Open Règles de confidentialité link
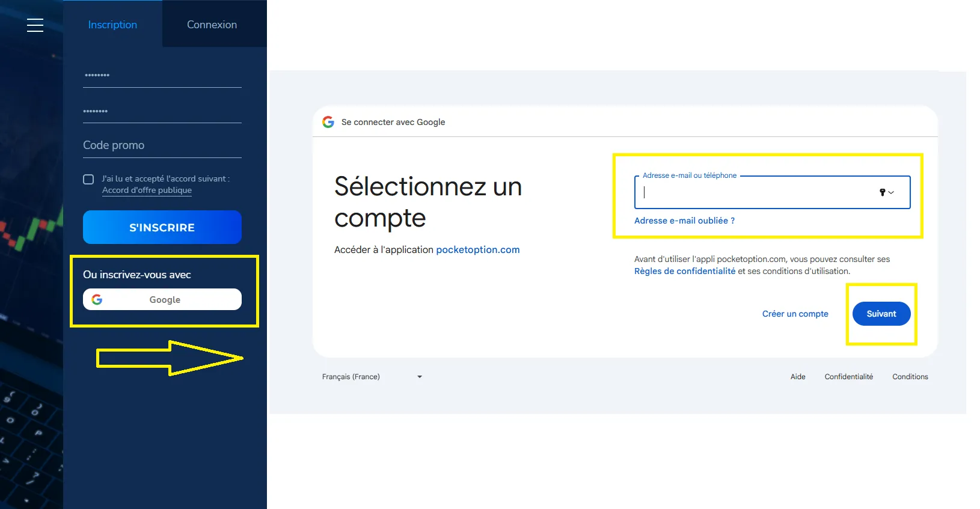 click(685, 271)
